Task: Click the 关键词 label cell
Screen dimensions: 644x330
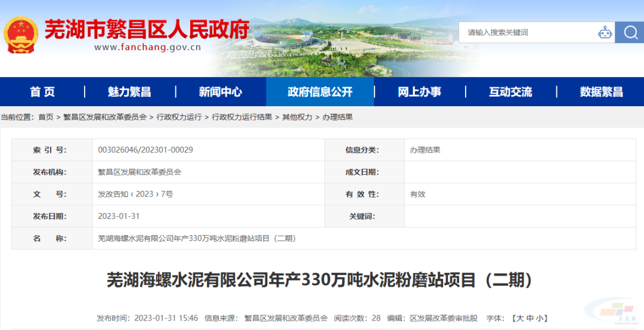Action: click(x=364, y=216)
